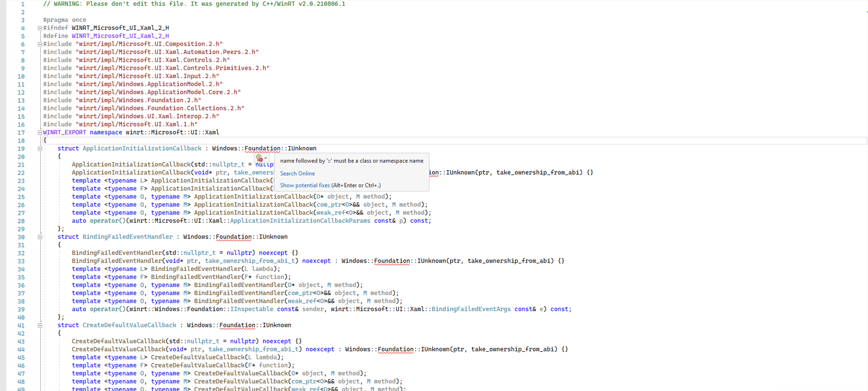Click the nullptr keyword on line 32
This screenshot has width=868, height=391.
(239, 253)
